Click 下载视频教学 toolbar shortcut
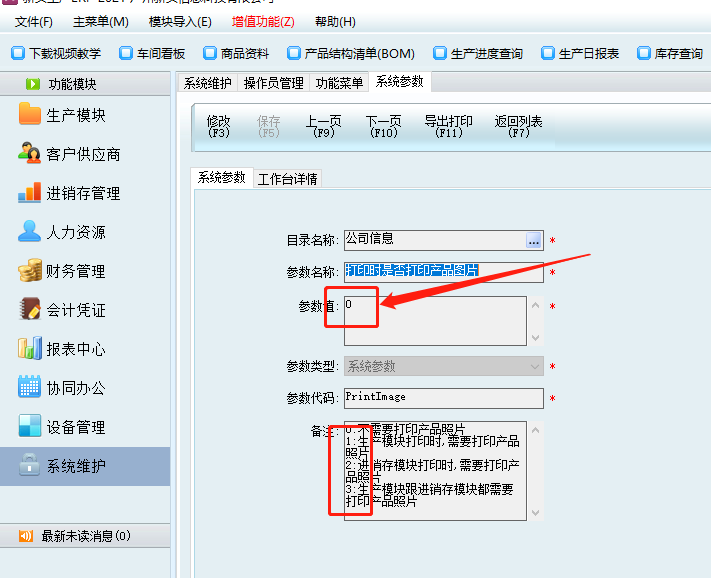711x578 pixels. pos(56,53)
